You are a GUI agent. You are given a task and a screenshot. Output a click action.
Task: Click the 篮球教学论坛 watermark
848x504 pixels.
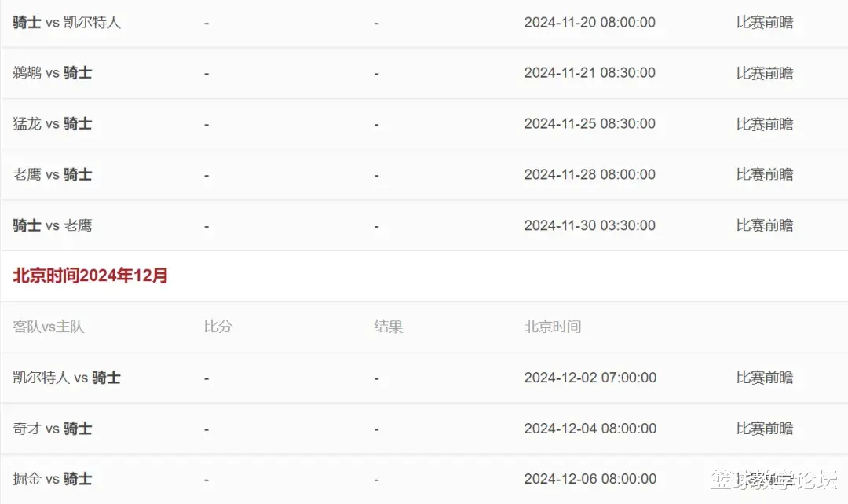774,480
